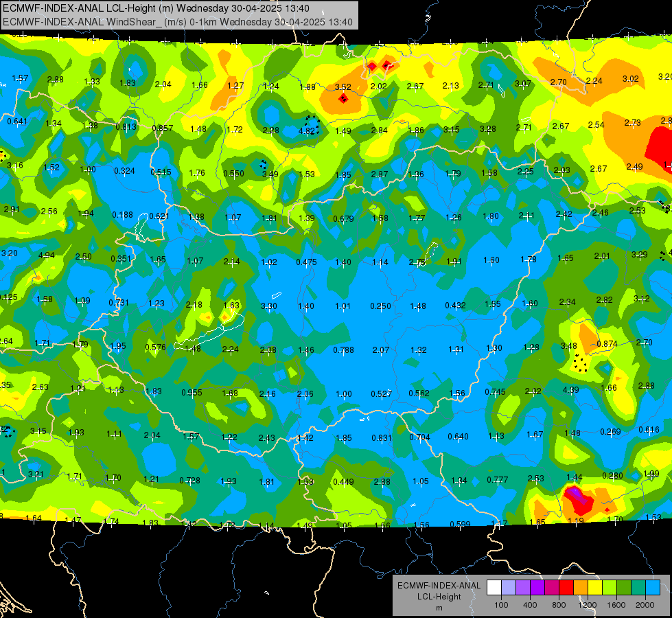672x618 pixels.
Task: Click the legend scale label 400
Action: coord(530,605)
